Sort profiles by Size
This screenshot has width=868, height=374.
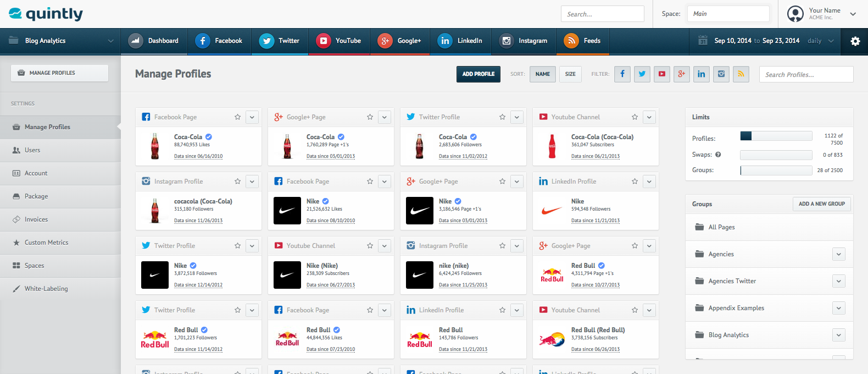pyautogui.click(x=571, y=74)
